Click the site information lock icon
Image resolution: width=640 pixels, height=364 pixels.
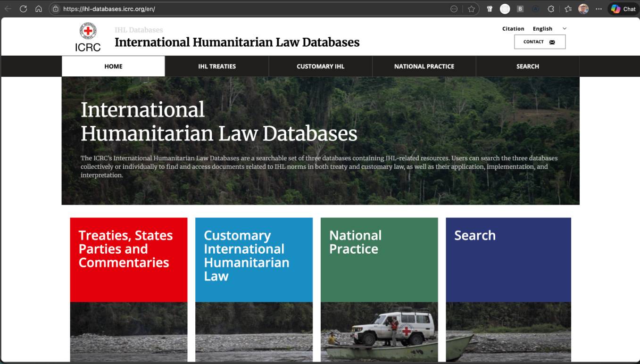(56, 9)
